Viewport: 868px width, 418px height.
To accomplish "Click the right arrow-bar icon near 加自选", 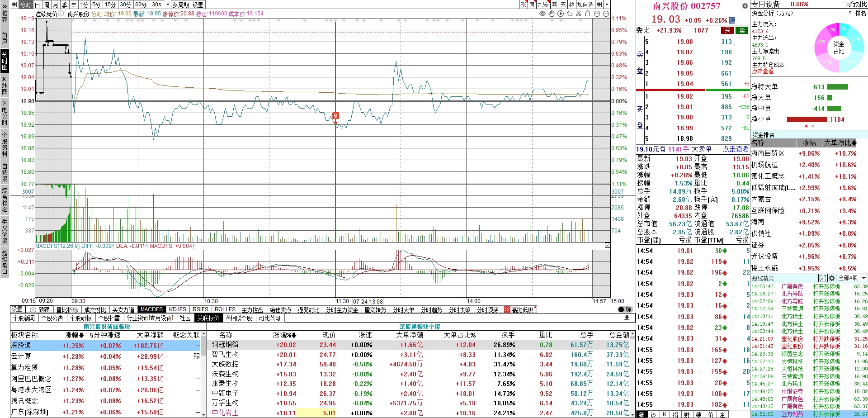I will point(599,5).
